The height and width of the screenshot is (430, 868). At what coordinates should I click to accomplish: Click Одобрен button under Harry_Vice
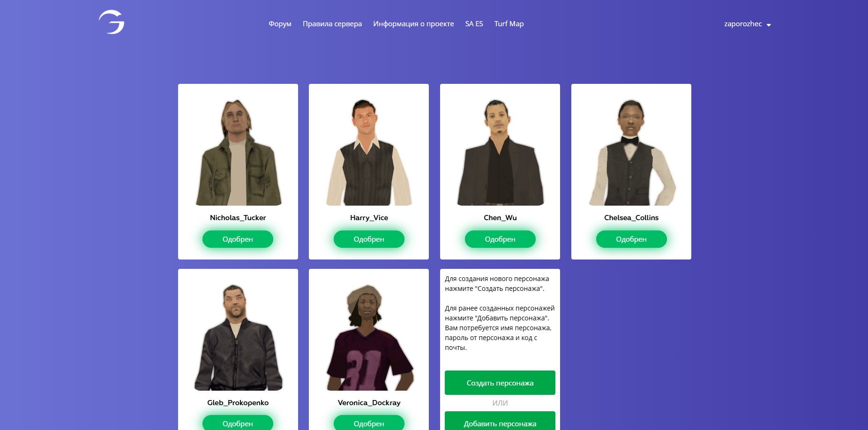click(x=369, y=239)
